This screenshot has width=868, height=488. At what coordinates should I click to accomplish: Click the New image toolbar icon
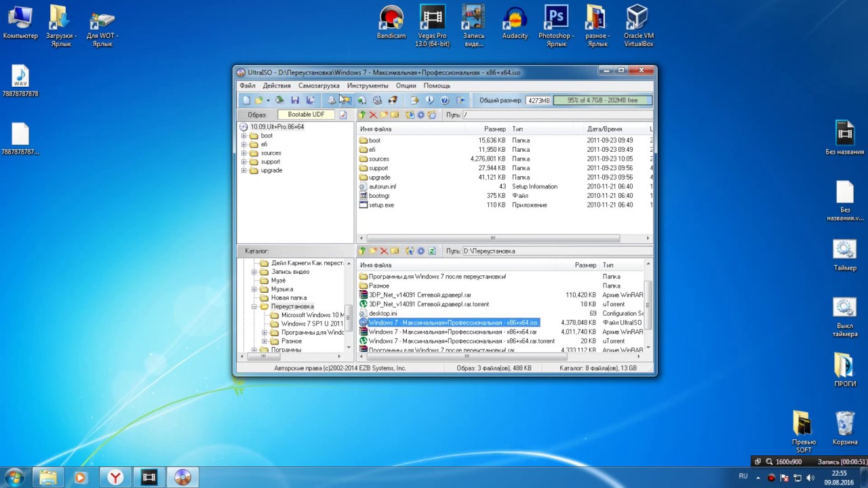coord(246,100)
